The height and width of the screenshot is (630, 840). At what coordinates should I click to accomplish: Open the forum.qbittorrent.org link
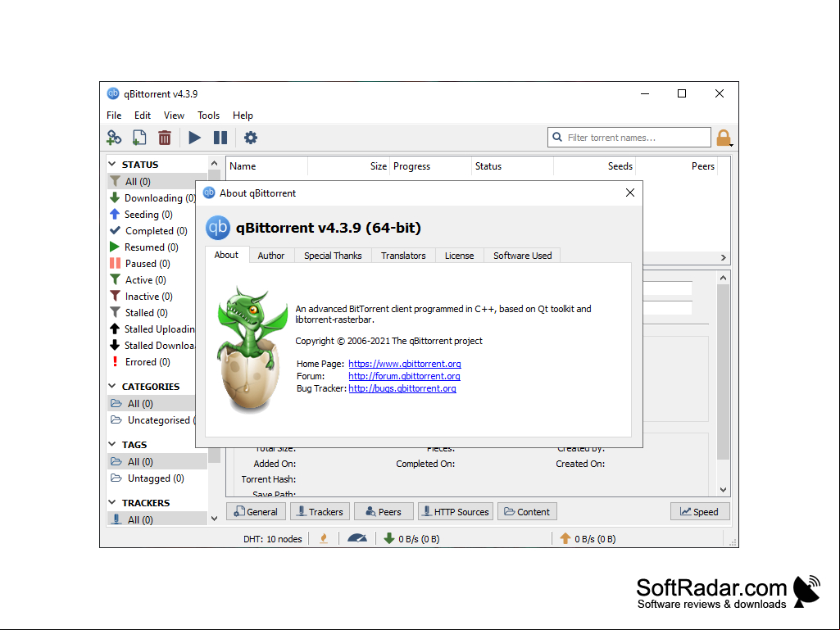click(404, 376)
